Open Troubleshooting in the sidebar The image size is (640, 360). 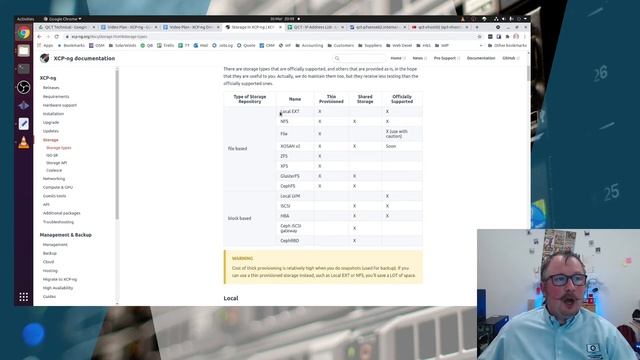pyautogui.click(x=58, y=222)
